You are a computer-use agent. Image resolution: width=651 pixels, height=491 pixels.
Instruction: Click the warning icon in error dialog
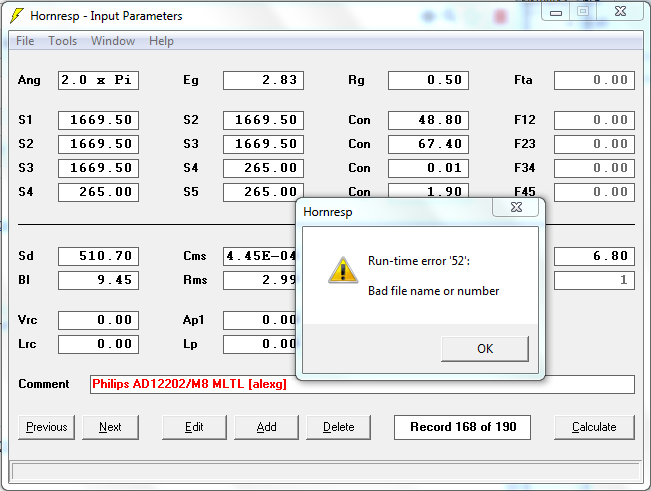click(x=343, y=270)
